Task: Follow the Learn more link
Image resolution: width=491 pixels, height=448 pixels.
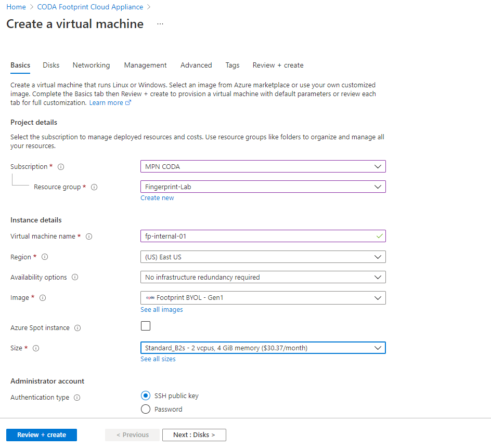Action: click(x=110, y=102)
